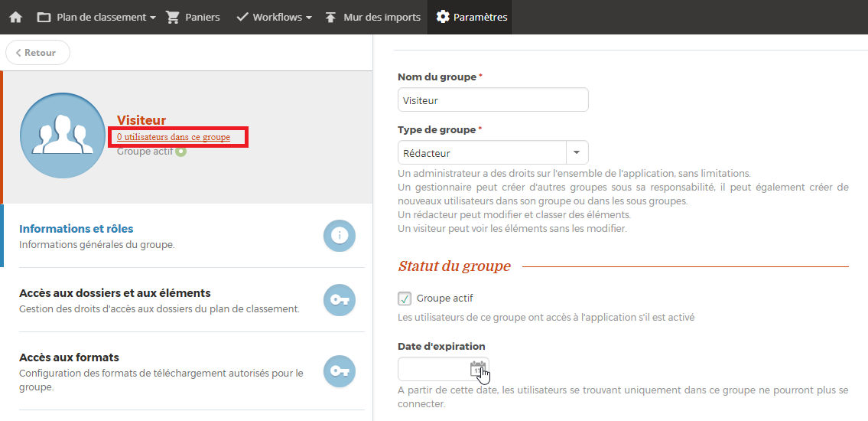Viewport: 868px width, 421px height.
Task: Click the Visiteur group avatar
Action: [63, 135]
